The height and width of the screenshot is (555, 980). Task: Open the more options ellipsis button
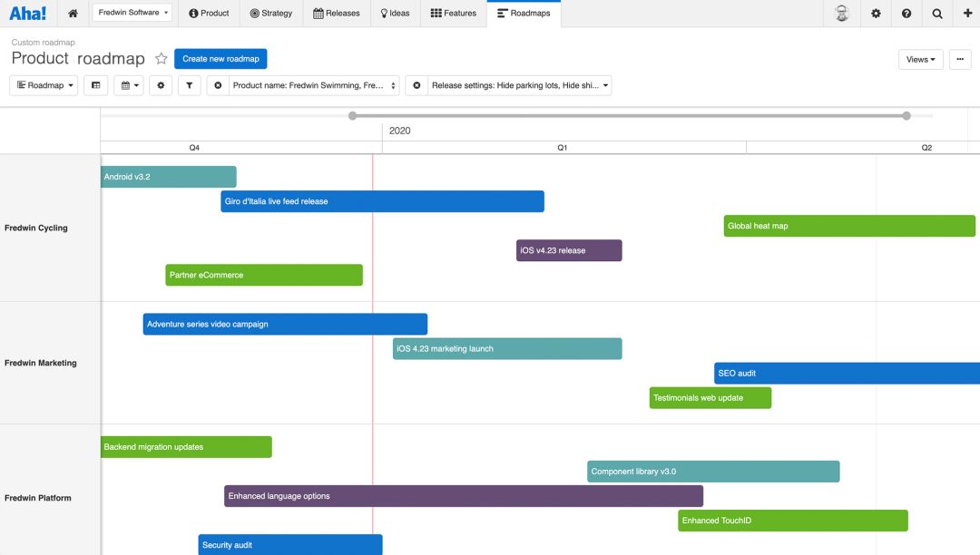tap(960, 60)
